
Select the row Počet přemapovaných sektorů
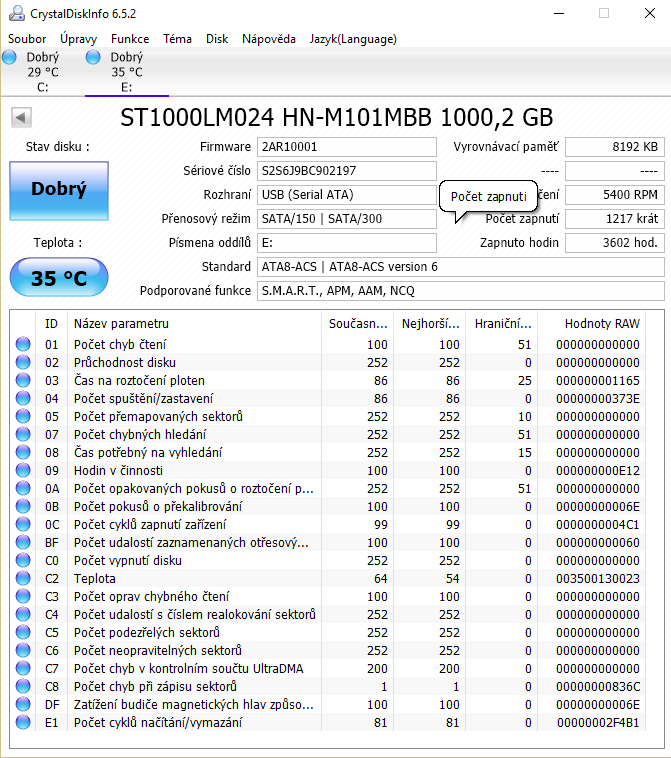coord(328,416)
